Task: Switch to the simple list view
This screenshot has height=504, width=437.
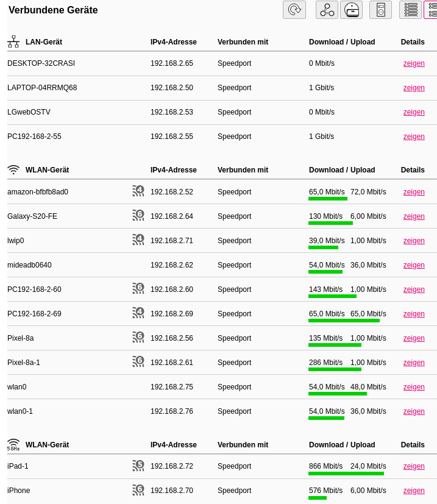Action: point(410,10)
